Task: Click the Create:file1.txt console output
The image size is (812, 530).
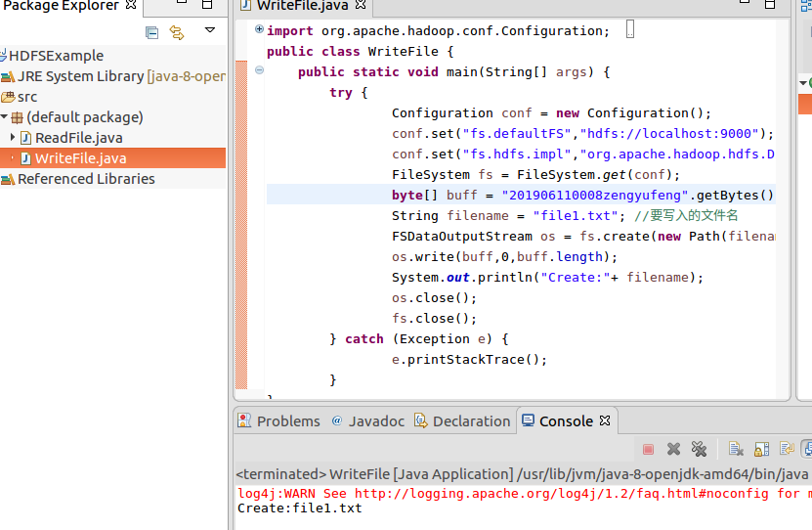Action: coord(300,508)
